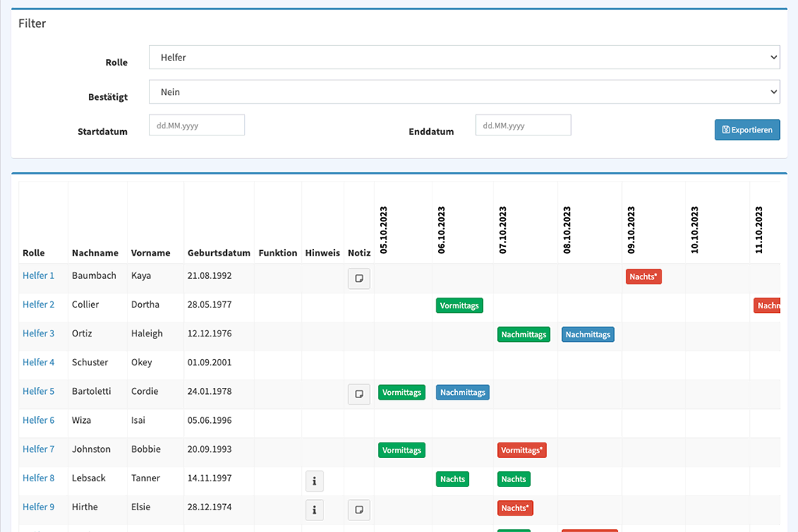The image size is (798, 532).
Task: Focus the Startdatum date field
Action: click(x=196, y=125)
